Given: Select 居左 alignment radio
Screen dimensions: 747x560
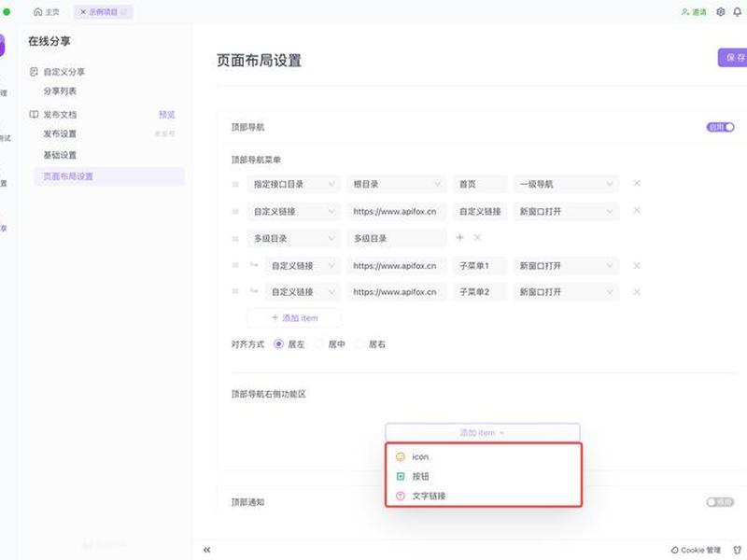Looking at the screenshot, I should [x=278, y=343].
